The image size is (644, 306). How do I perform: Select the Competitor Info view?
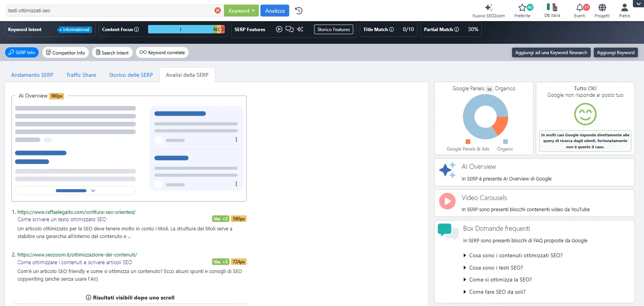[x=66, y=53]
